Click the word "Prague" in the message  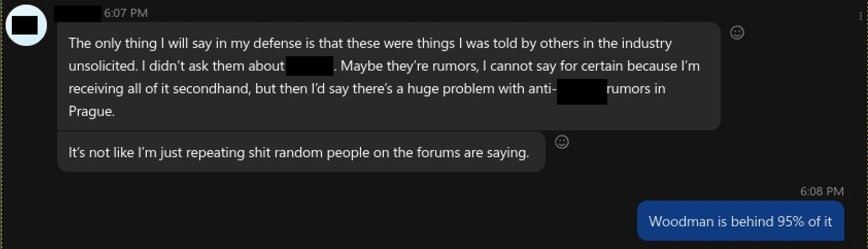[91, 111]
